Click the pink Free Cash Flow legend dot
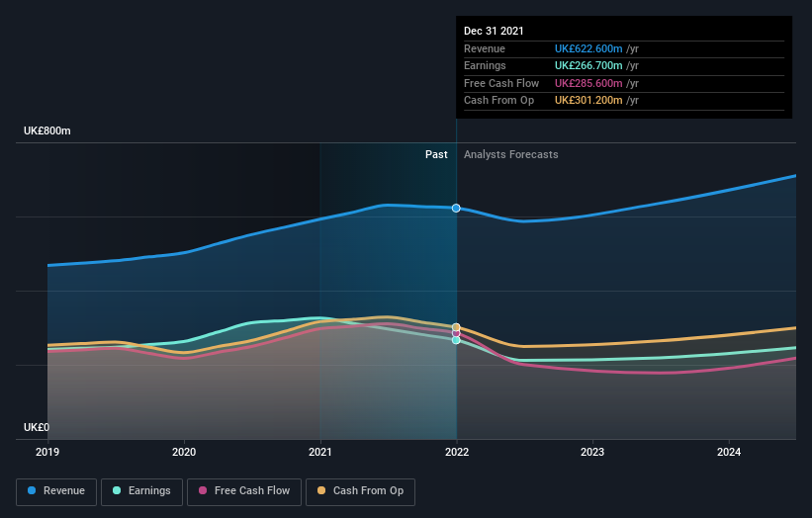Screen dimensions: 812x518 tap(203, 490)
